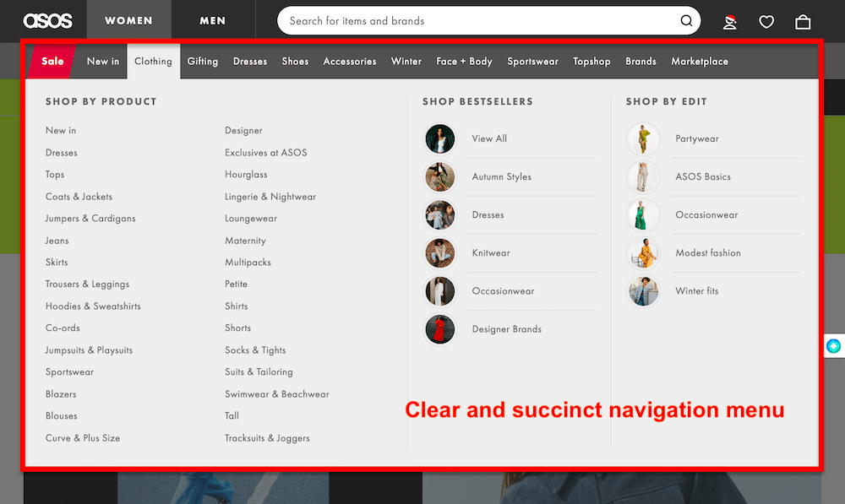This screenshot has width=845, height=504.
Task: Switch to the MEN section
Action: click(x=213, y=21)
